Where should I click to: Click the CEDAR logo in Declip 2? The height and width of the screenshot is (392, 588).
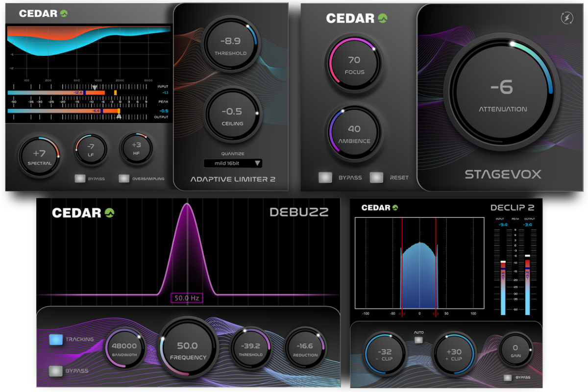click(x=380, y=208)
